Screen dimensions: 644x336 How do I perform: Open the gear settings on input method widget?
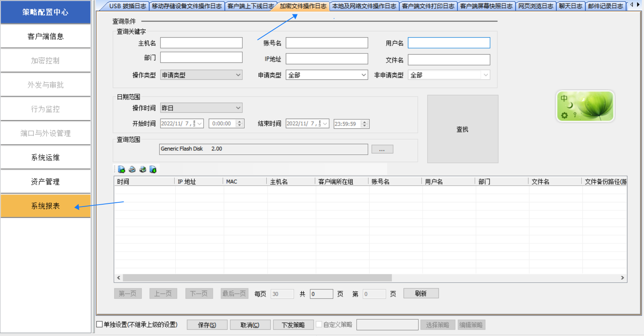click(565, 115)
